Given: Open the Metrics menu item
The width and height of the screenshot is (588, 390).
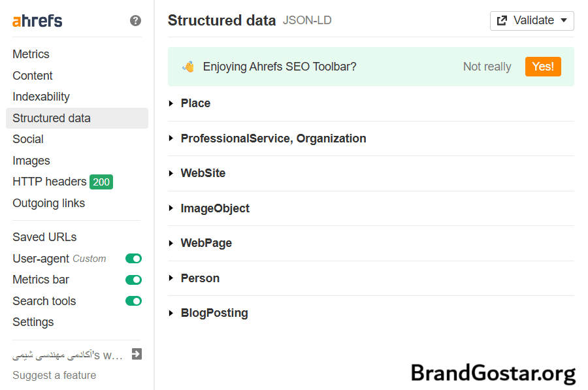Looking at the screenshot, I should (x=31, y=54).
